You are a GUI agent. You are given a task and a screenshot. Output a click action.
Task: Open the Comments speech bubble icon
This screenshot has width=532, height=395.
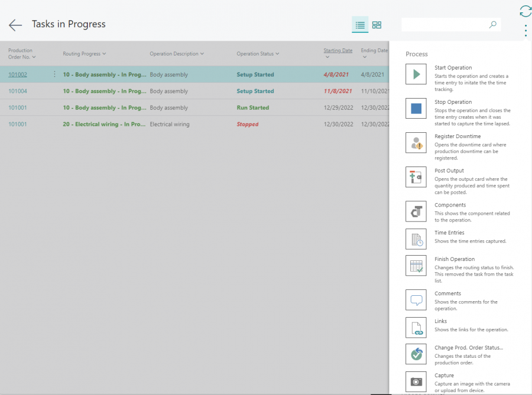[416, 300]
